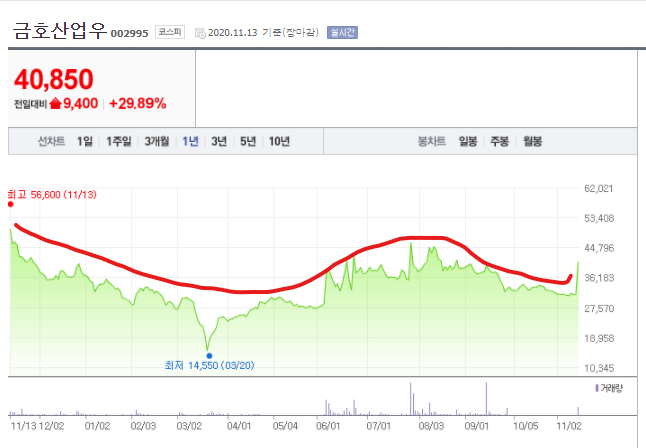646x448 pixels.
Task: Click the 27,570 y-axis value
Action: point(599,309)
